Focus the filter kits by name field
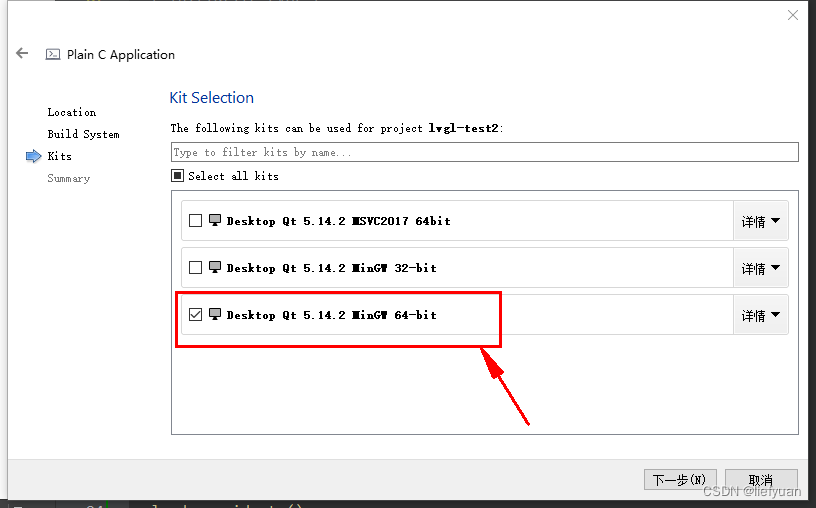 coord(484,152)
